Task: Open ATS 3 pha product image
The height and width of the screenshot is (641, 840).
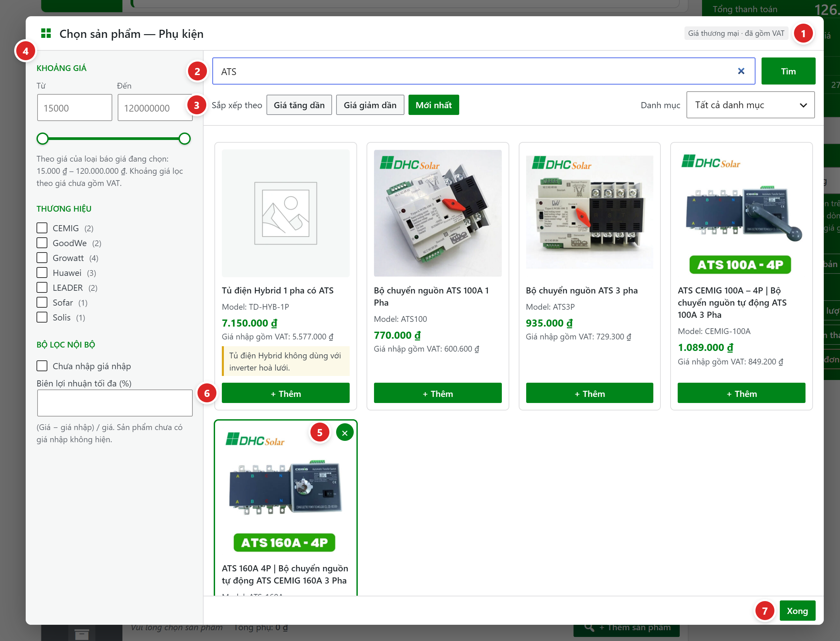Action: [589, 213]
